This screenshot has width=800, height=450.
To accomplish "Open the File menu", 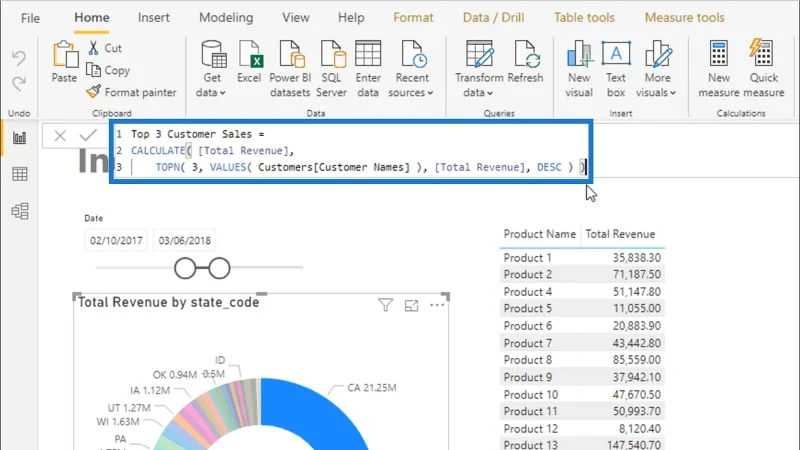I will (30, 18).
